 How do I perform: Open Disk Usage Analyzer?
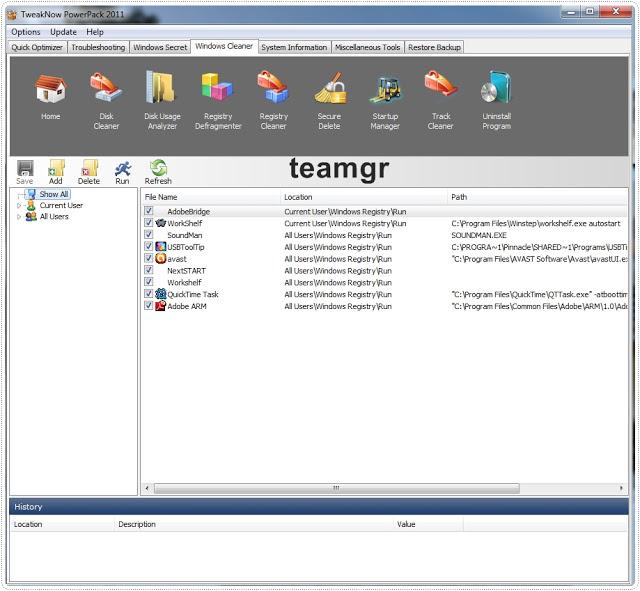tap(162, 87)
